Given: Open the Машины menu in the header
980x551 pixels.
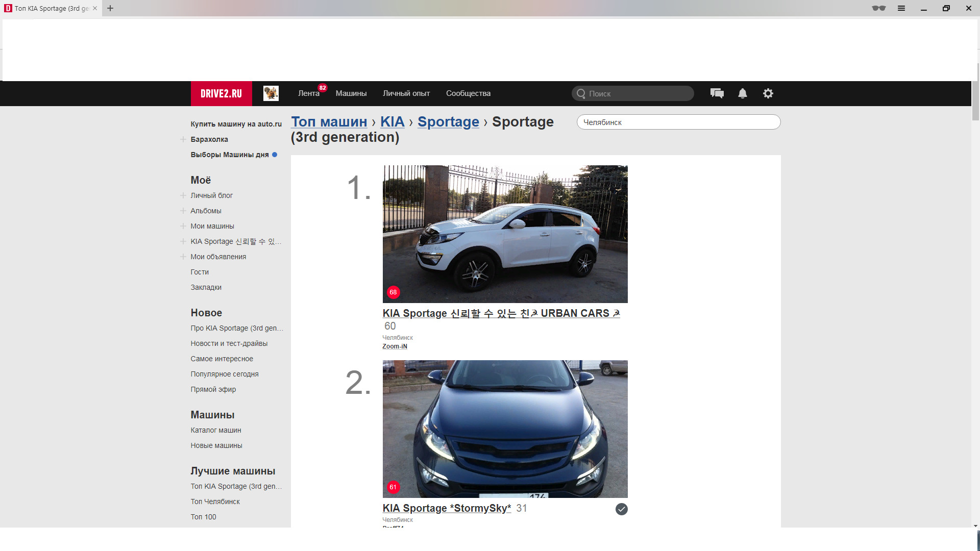Looking at the screenshot, I should click(351, 93).
